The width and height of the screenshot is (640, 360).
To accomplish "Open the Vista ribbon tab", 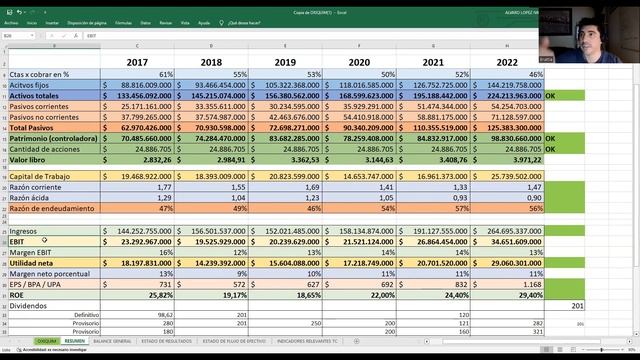I will tap(185, 23).
